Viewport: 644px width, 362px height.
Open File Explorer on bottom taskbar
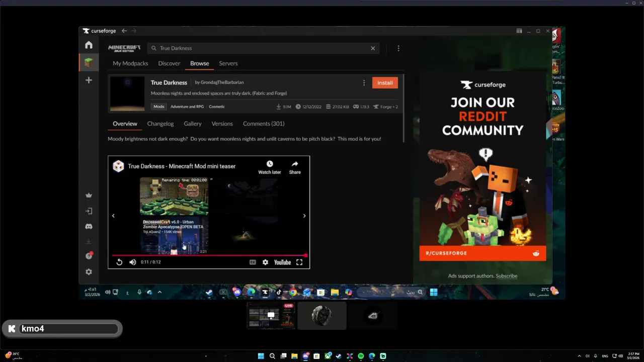click(294, 356)
